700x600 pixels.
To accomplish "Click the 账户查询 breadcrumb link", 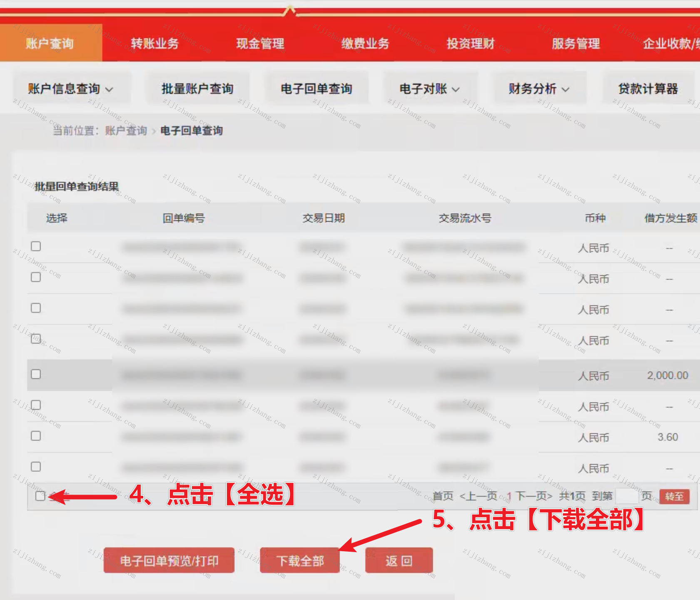I will (126, 131).
